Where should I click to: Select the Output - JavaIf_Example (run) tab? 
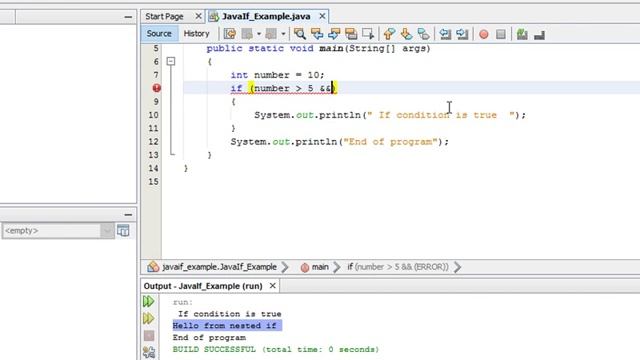click(203, 286)
